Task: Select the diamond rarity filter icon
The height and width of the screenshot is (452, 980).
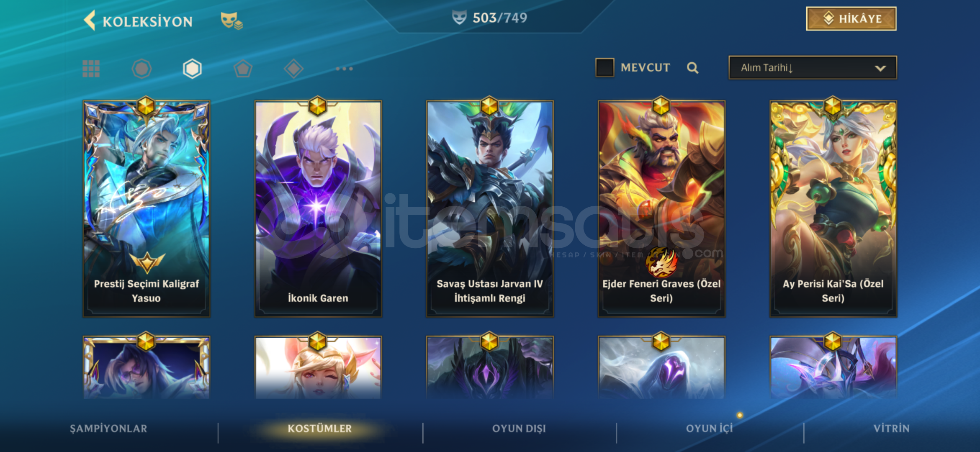Action: tap(293, 69)
